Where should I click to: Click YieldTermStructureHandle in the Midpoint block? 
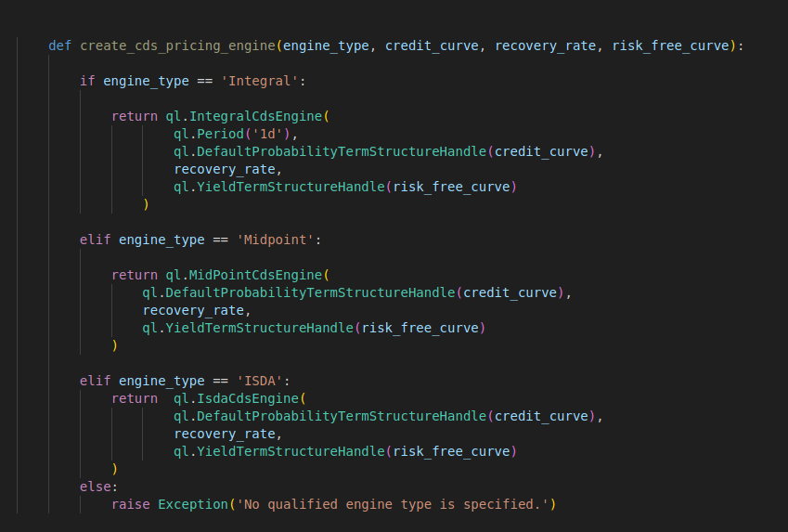[x=259, y=328]
